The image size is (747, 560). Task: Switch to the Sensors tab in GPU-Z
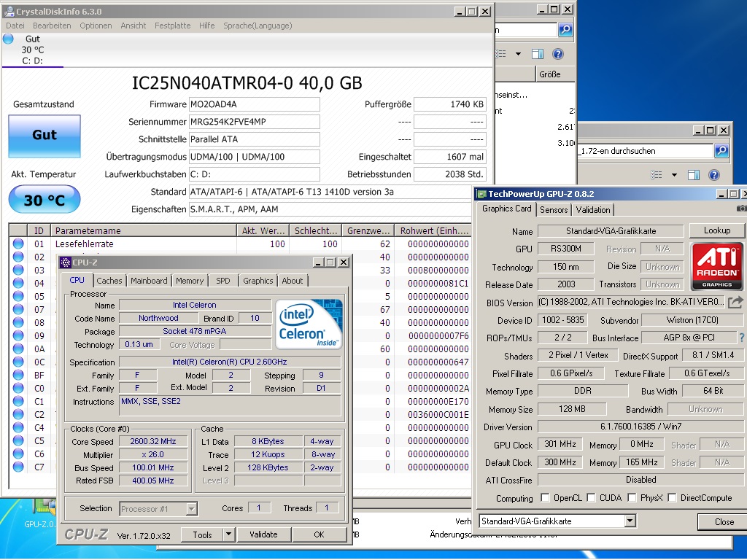554,210
